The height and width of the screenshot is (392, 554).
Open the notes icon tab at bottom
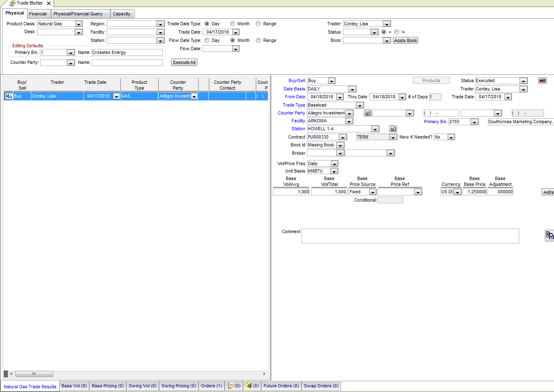(x=234, y=386)
